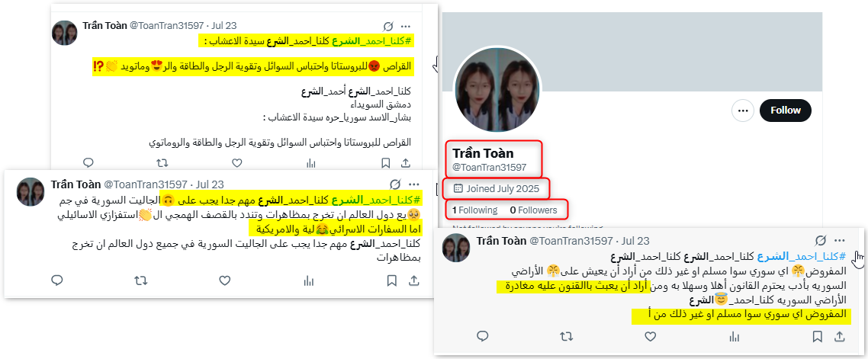Like the middle-left tweet with heart icon
This screenshot has width=868, height=359.
(224, 280)
